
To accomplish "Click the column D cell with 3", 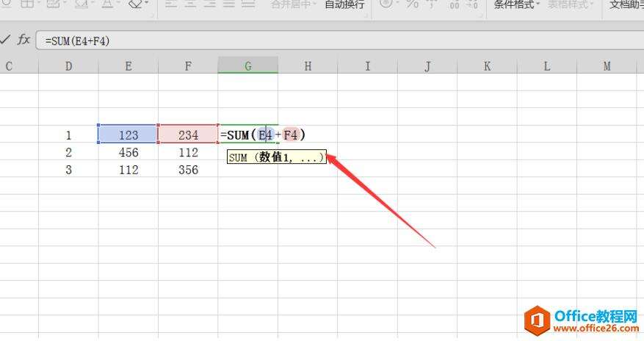I will (x=68, y=170).
